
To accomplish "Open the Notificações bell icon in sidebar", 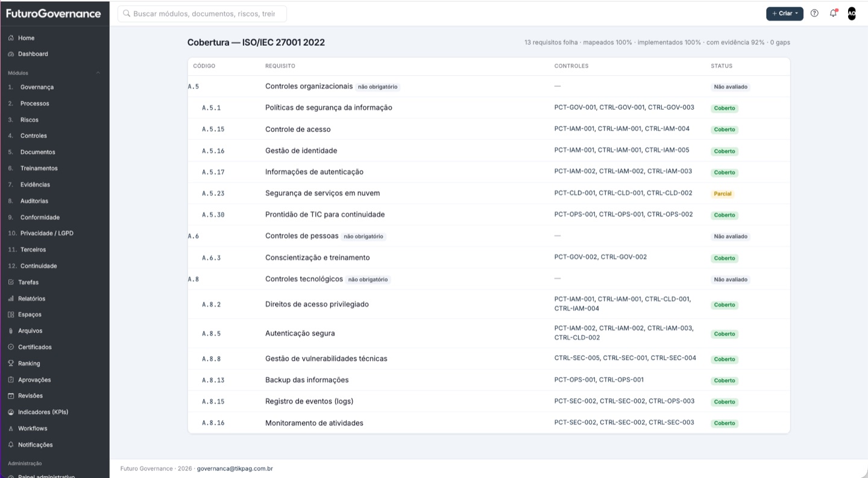I will point(11,445).
